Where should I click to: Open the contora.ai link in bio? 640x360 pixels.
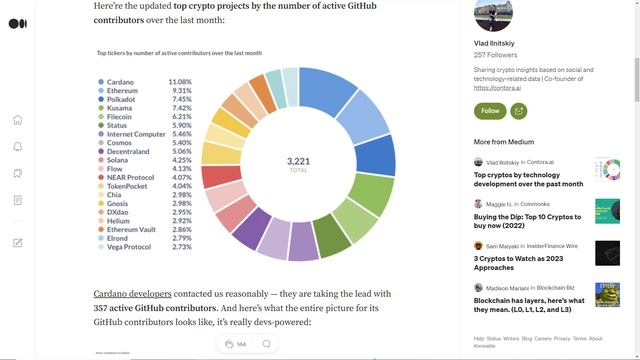coord(497,88)
